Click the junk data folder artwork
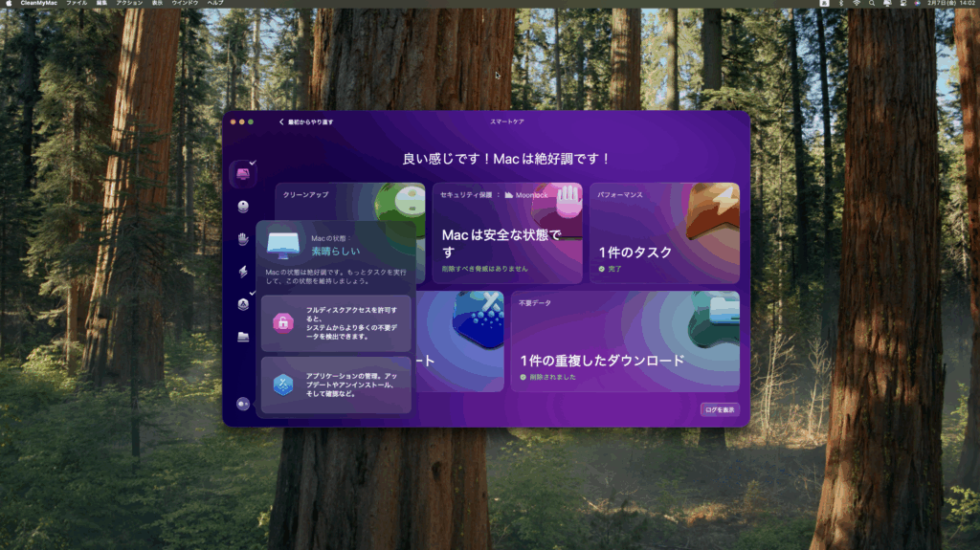 pos(714,319)
